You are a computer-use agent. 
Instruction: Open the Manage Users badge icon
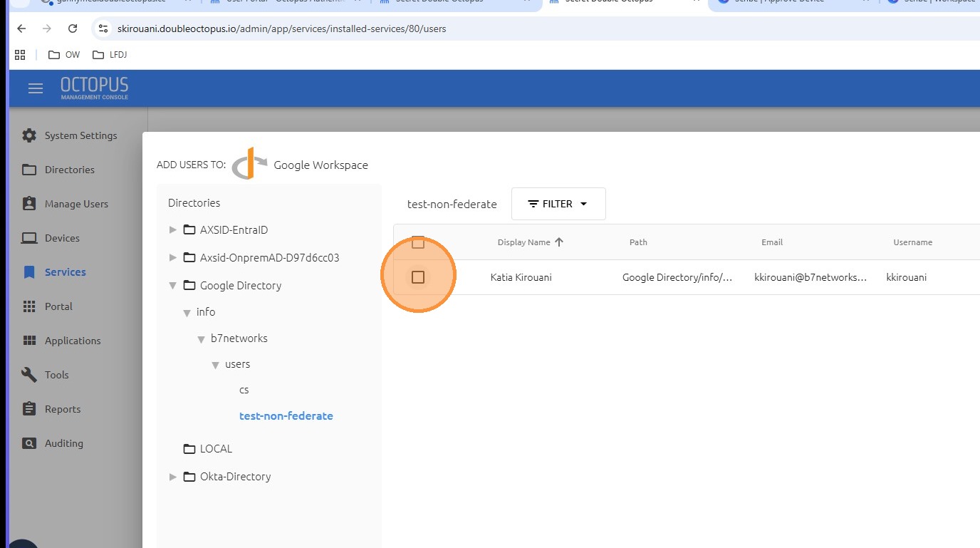(x=29, y=204)
